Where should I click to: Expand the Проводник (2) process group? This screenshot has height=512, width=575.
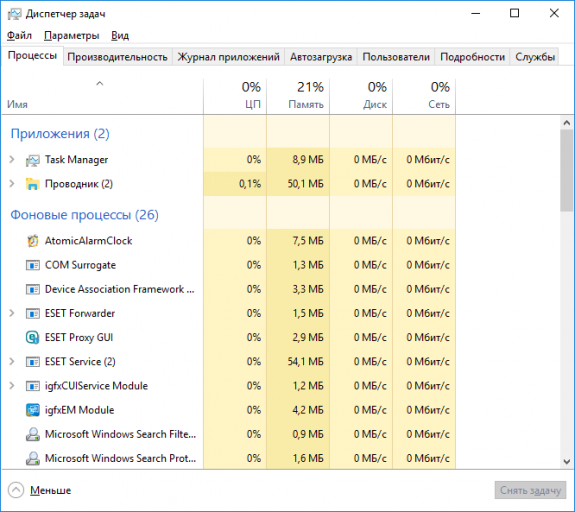[12, 184]
